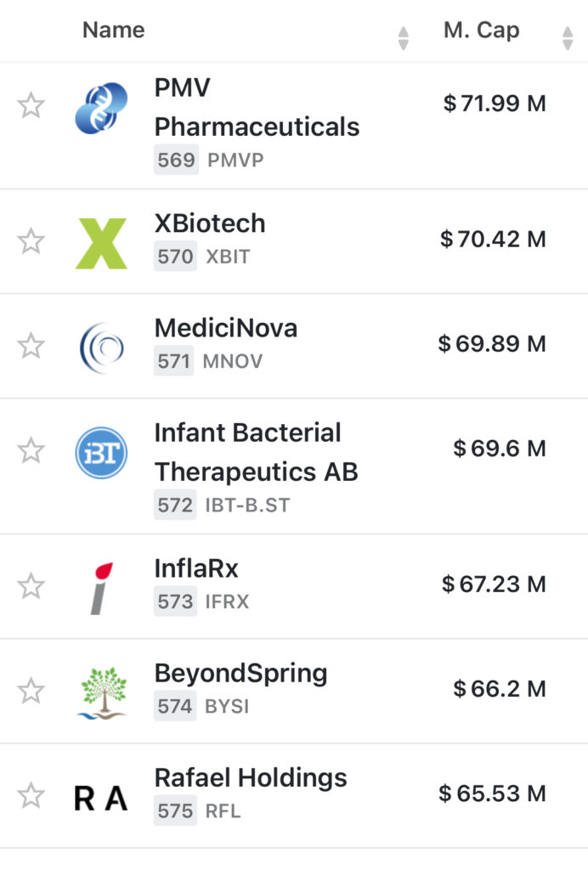Click the InflaRx red flame logo

103,587
